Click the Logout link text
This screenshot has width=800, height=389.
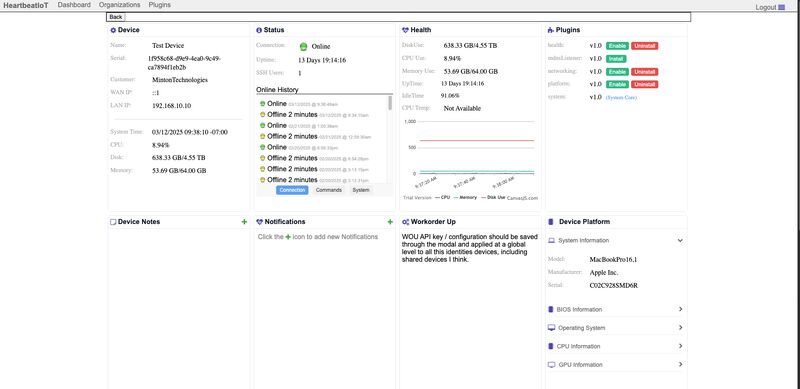pos(766,8)
